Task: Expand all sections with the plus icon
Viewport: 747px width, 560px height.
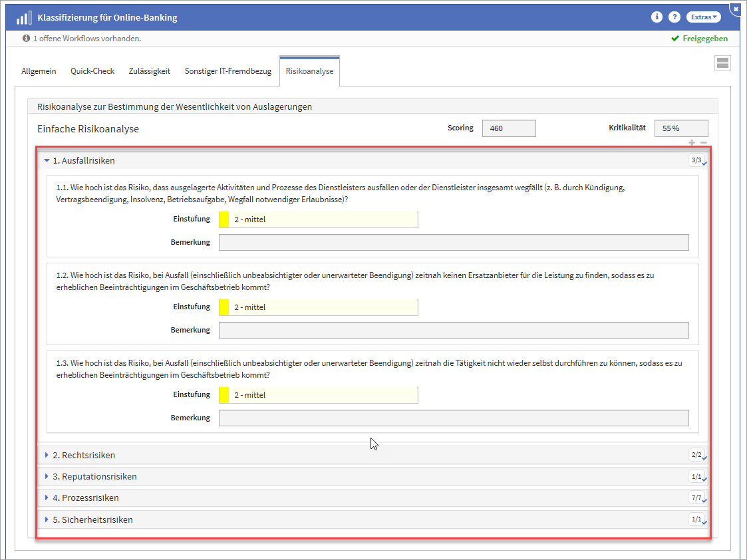Action: [692, 142]
